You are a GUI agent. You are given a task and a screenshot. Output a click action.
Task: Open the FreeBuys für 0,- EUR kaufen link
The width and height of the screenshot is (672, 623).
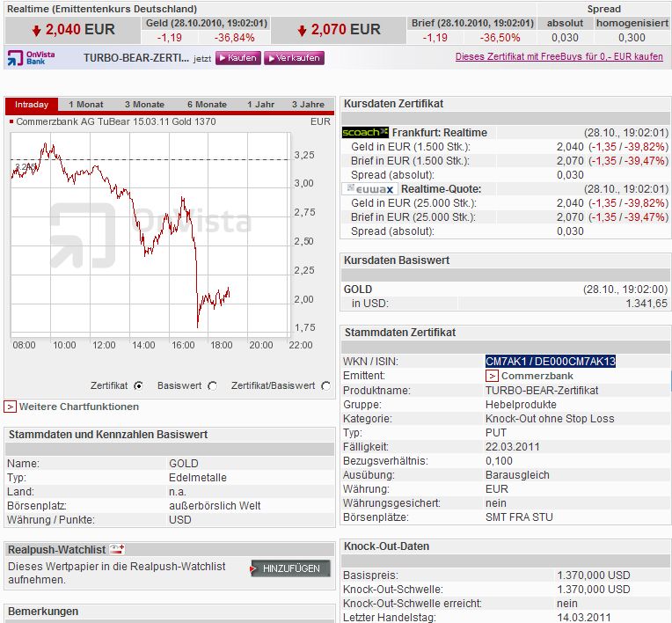(x=559, y=56)
